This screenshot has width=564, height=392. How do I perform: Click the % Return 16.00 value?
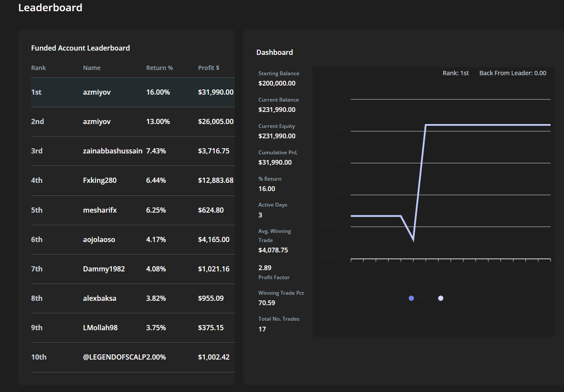tap(267, 189)
